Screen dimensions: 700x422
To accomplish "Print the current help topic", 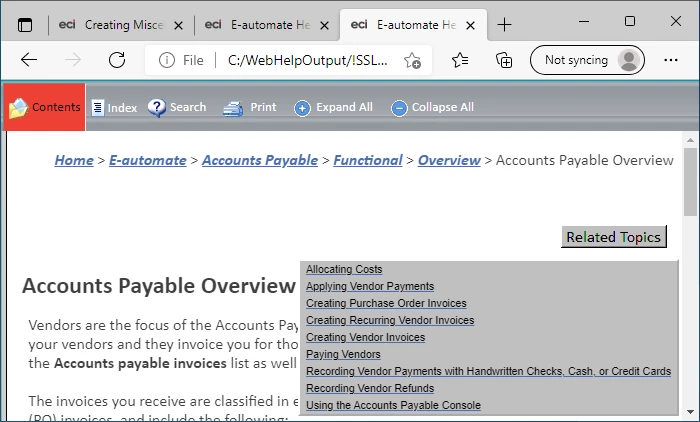I will click(x=250, y=108).
